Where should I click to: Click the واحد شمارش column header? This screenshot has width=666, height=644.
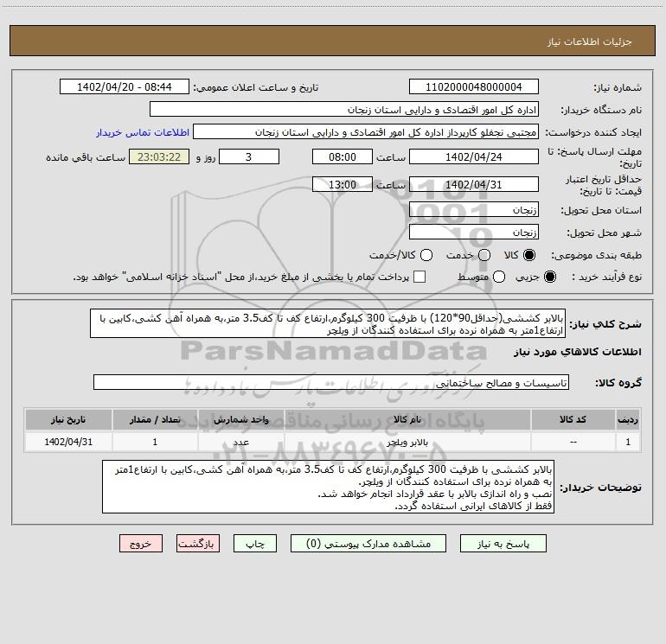click(240, 420)
